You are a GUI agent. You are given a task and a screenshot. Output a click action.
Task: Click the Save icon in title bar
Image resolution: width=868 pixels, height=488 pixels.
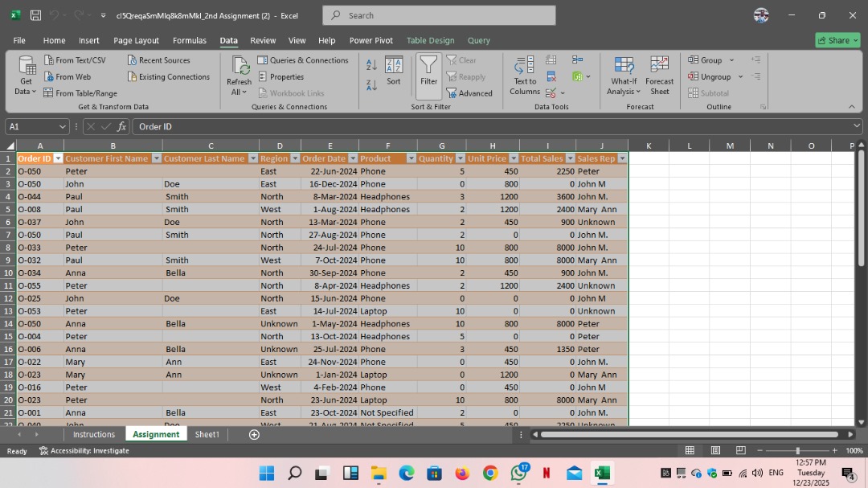click(35, 15)
